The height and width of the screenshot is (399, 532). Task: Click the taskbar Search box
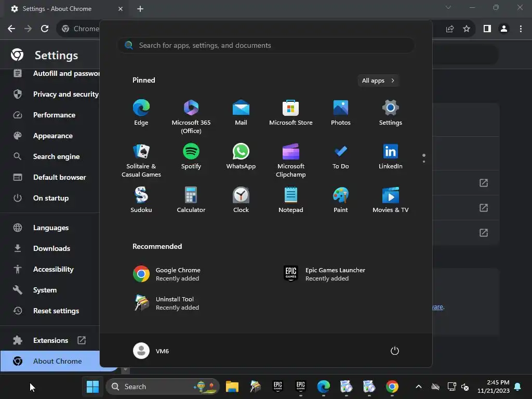coord(163,387)
